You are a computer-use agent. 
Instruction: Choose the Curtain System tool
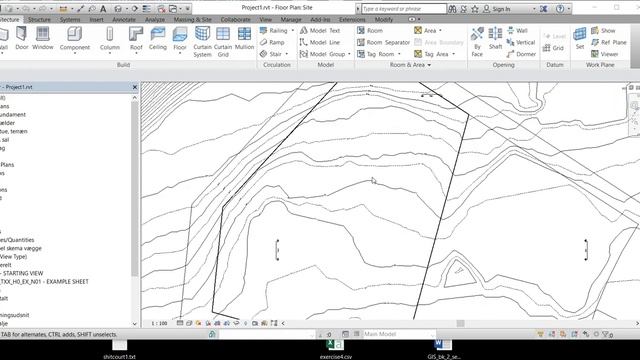[x=202, y=42]
